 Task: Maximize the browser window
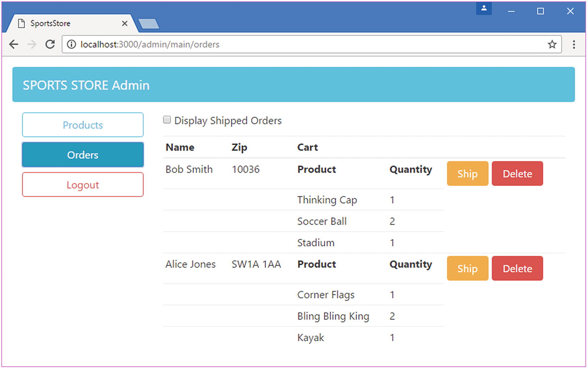click(x=540, y=11)
